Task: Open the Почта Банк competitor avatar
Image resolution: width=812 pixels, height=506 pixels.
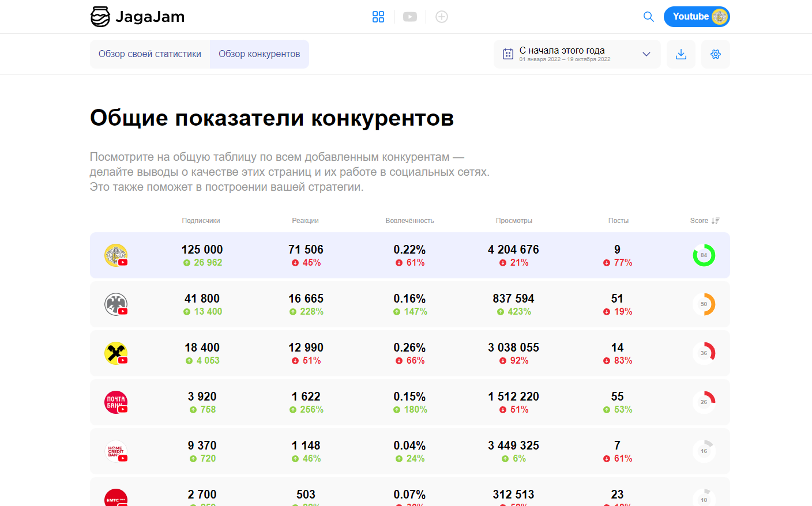Action: [x=116, y=402]
